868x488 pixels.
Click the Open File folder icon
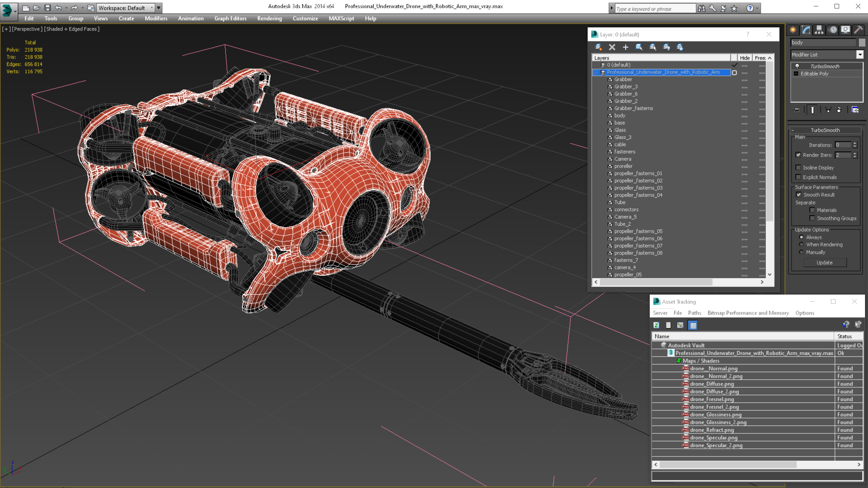tap(36, 8)
